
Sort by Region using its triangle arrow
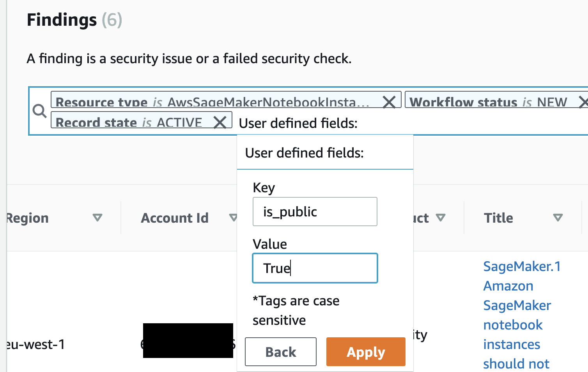(97, 218)
